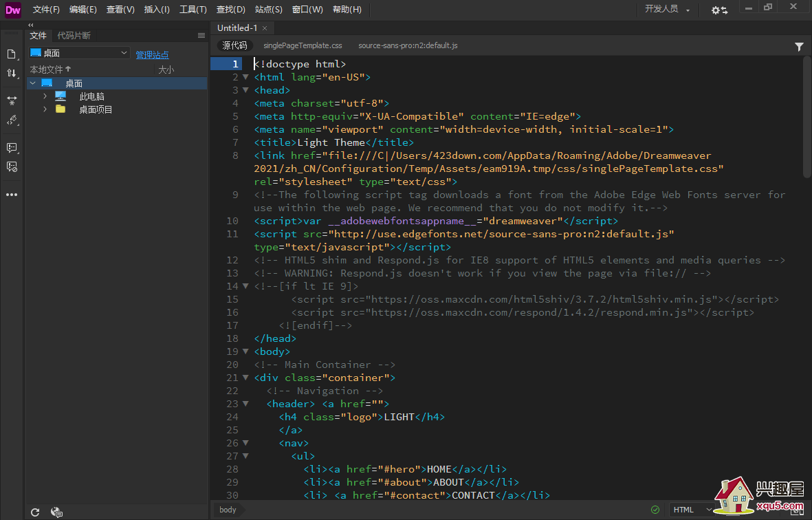Open the 窗口(W) menu

click(x=307, y=10)
